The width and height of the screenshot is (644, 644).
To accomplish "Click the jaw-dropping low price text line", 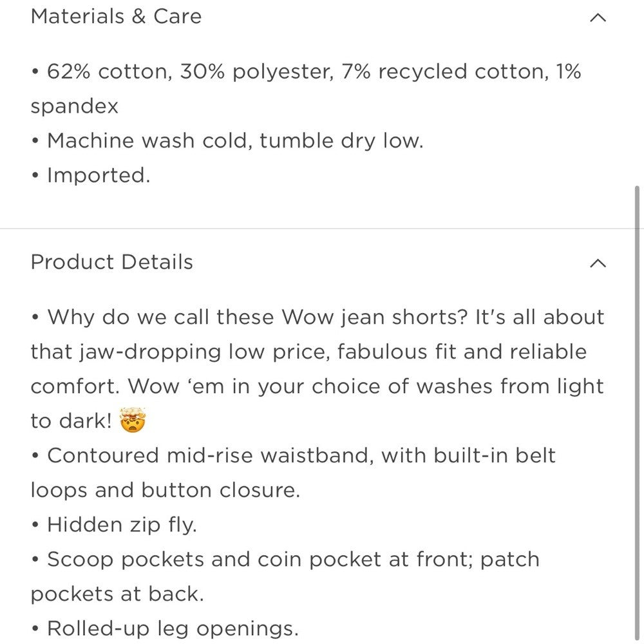I will click(x=309, y=352).
